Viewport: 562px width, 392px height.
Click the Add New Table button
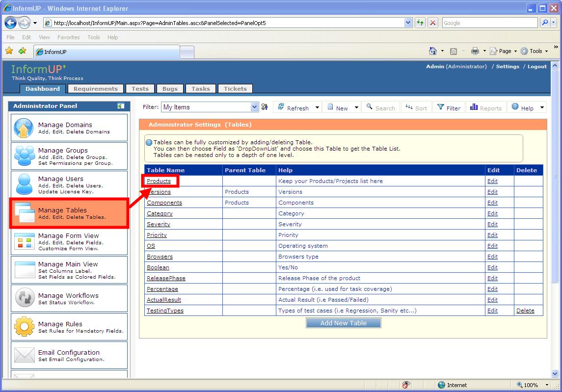tap(343, 323)
